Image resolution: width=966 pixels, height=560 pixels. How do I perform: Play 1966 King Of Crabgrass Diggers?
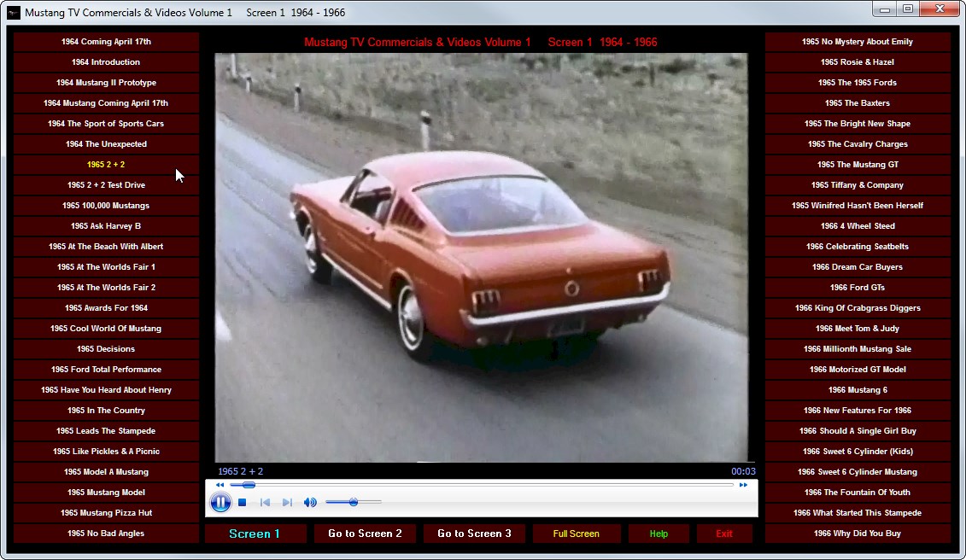pos(858,307)
